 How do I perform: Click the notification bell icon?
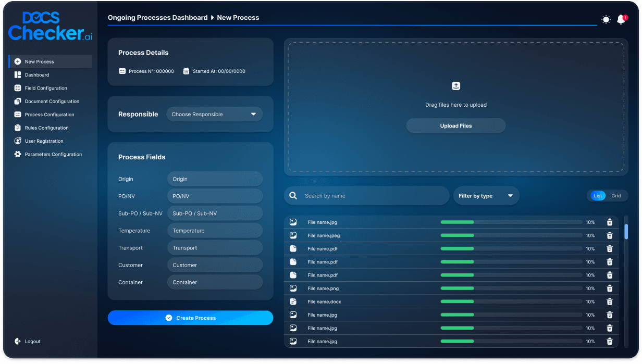tap(621, 20)
